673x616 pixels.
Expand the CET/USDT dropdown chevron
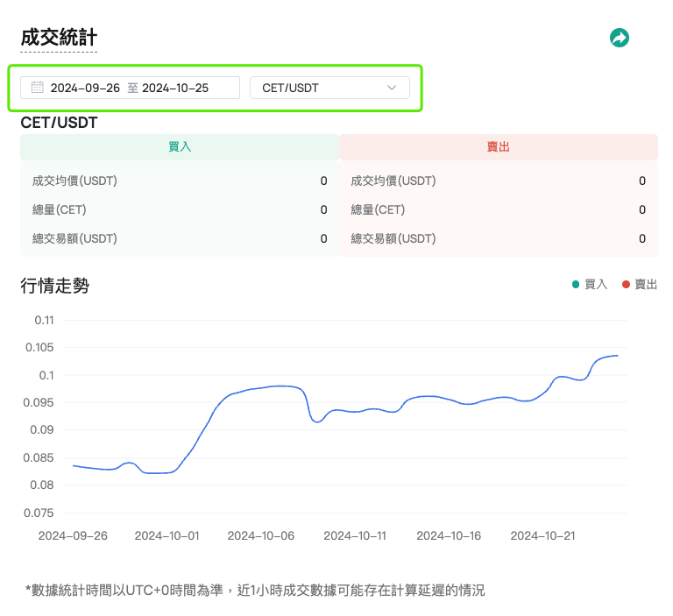(x=392, y=88)
